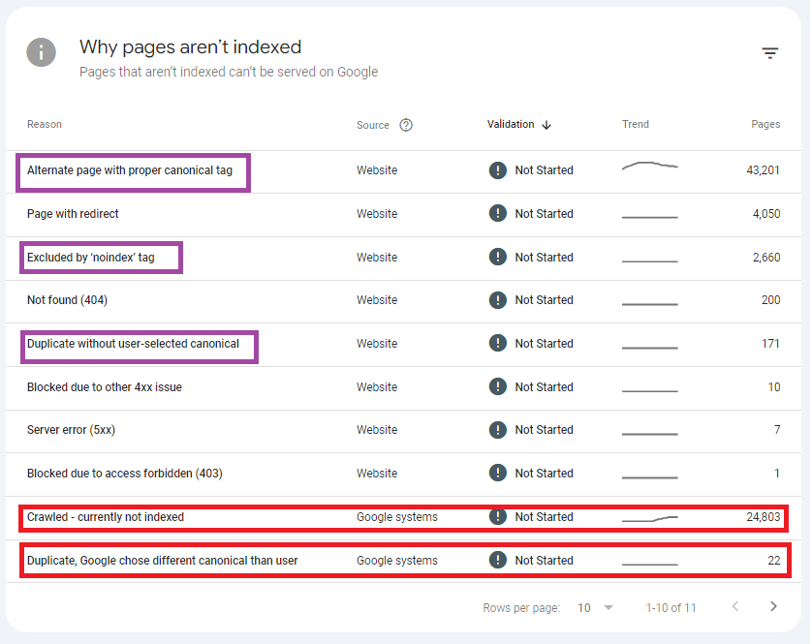Sort by the Validation column header
812x644 pixels.
tap(511, 124)
